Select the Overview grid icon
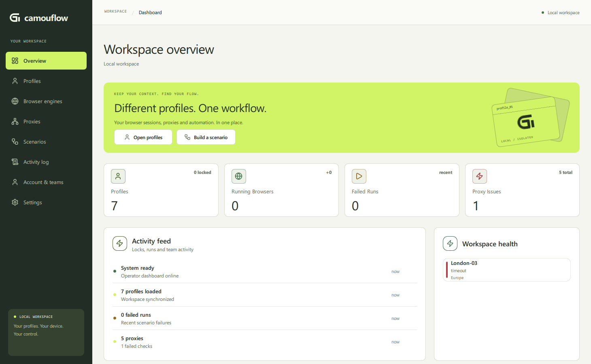The image size is (591, 364). (15, 61)
